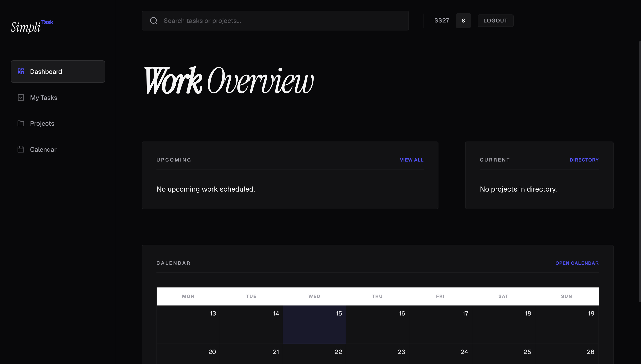
Task: Go to My Tasks
Action: pos(58,97)
